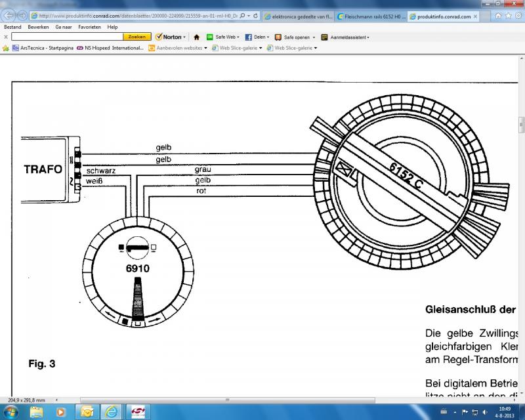Click the vertical scrollbar thumb
525x420 pixels.
click(x=522, y=125)
